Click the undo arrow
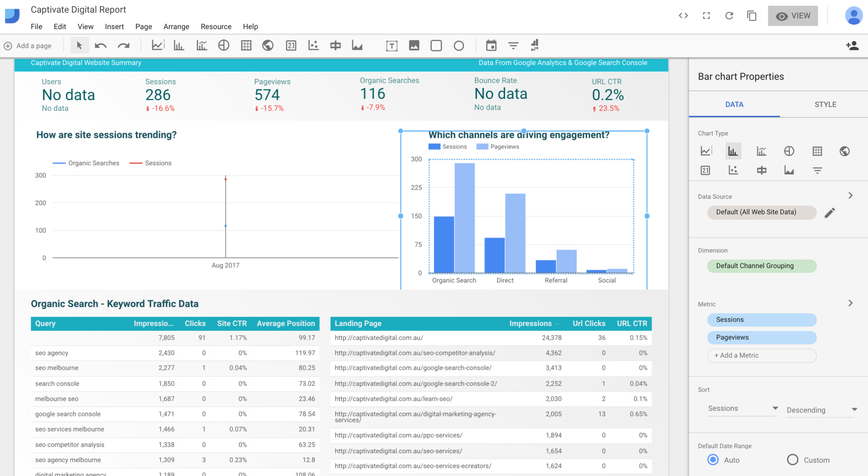868x476 pixels. (x=101, y=45)
